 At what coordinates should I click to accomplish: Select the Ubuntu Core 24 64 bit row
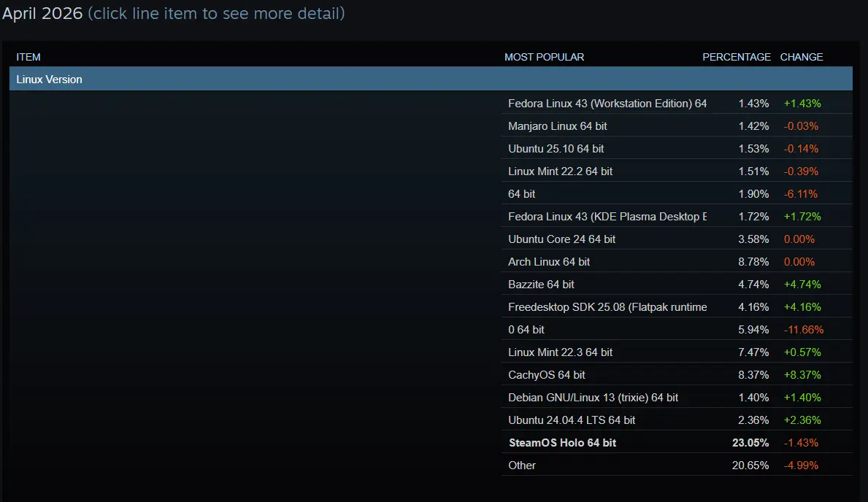677,239
